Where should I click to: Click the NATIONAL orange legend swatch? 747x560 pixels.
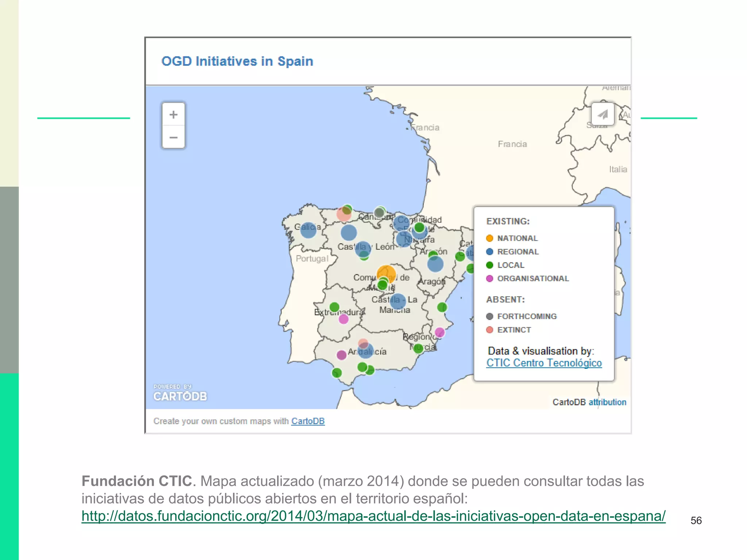click(x=490, y=238)
